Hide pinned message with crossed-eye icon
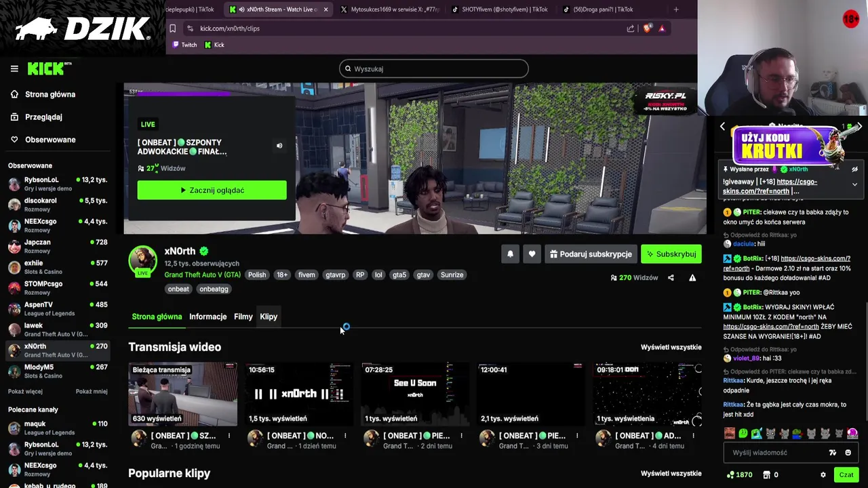 point(854,169)
